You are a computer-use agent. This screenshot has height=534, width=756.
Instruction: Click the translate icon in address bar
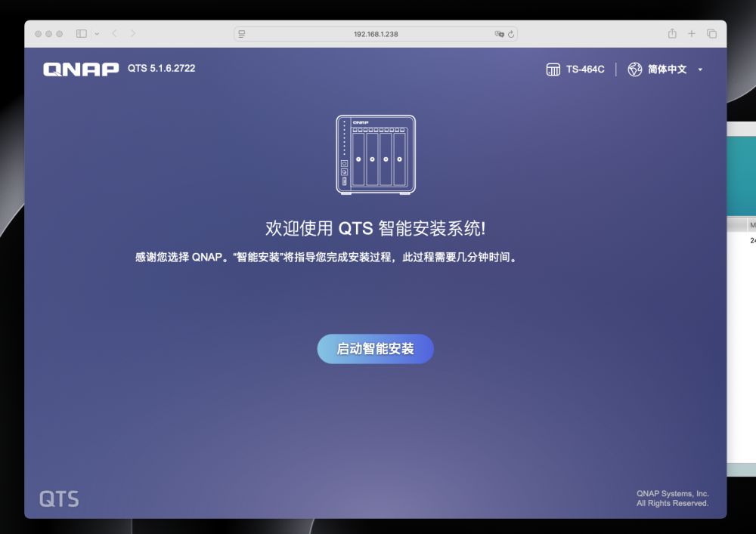coord(499,34)
